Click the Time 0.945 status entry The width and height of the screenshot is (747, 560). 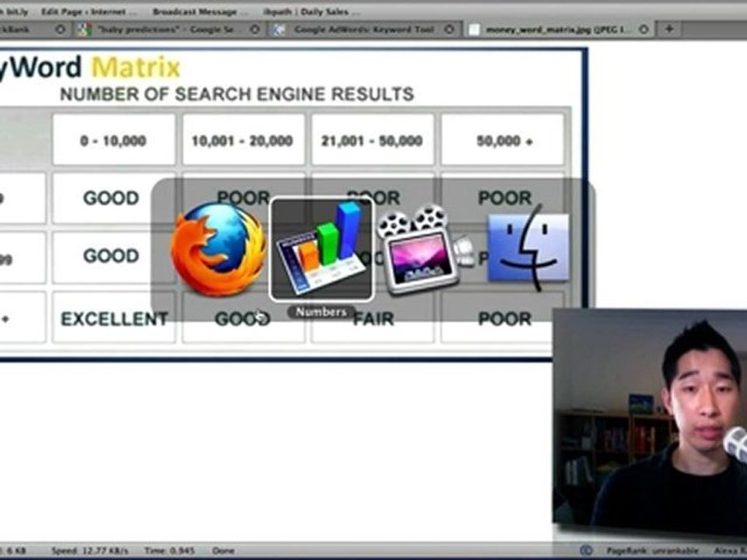point(169,551)
